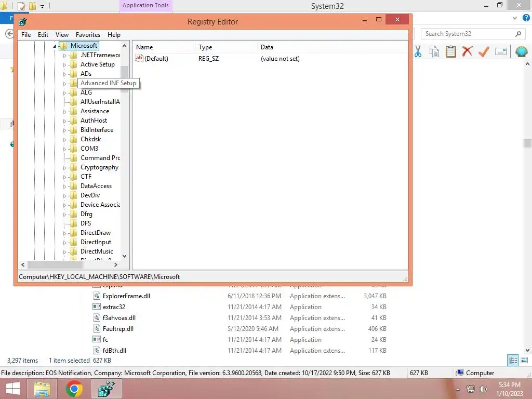This screenshot has height=399, width=532.
Task: Expand the DirectDraw registry key
Action: tap(64, 233)
